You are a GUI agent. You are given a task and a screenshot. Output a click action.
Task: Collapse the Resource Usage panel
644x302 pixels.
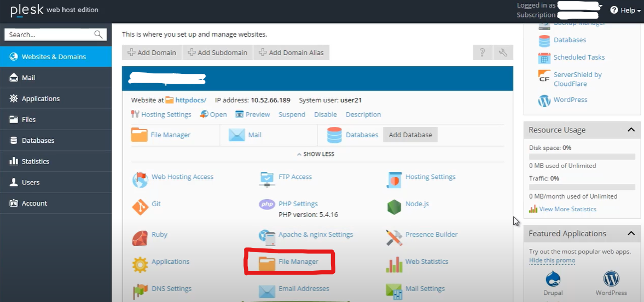tap(631, 130)
